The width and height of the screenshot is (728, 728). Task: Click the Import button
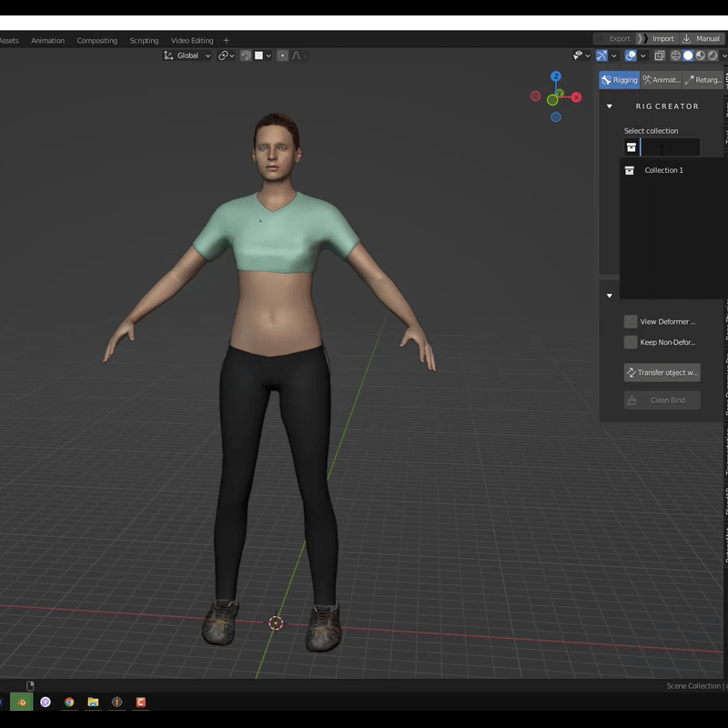[662, 39]
